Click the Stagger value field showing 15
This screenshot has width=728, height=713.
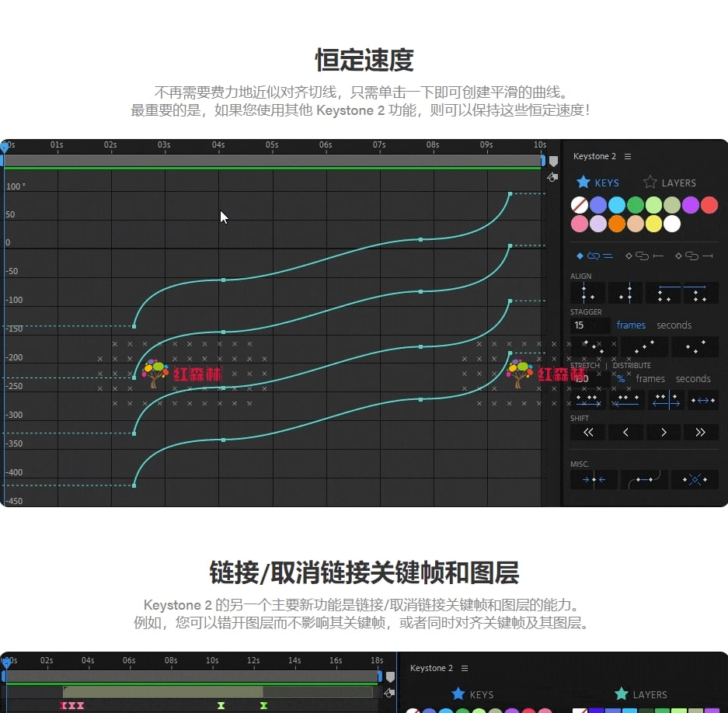590,325
